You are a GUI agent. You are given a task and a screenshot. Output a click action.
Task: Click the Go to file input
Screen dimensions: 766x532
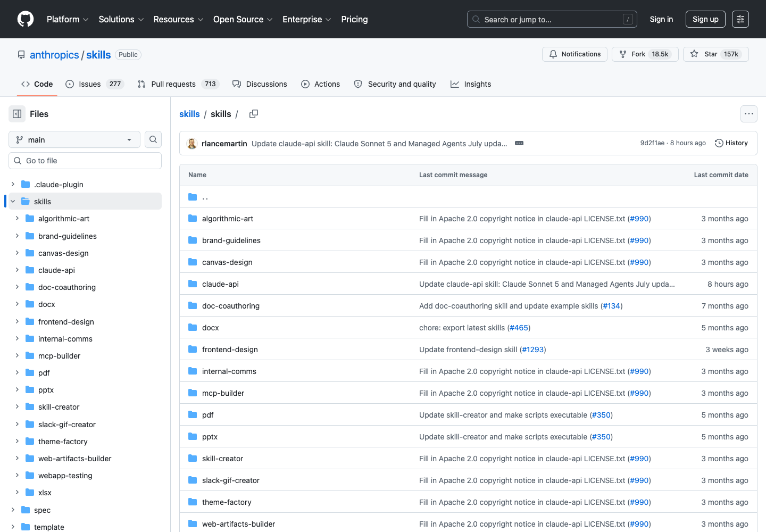click(85, 161)
